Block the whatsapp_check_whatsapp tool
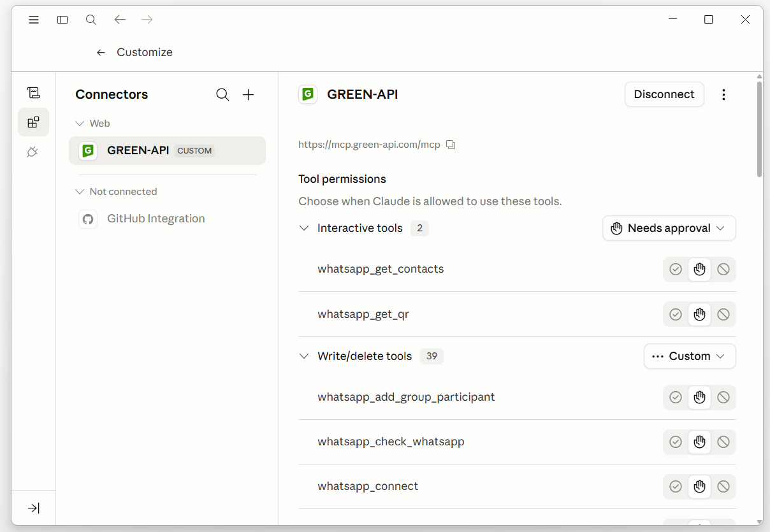Screen dimensions: 770x532 click(x=723, y=442)
